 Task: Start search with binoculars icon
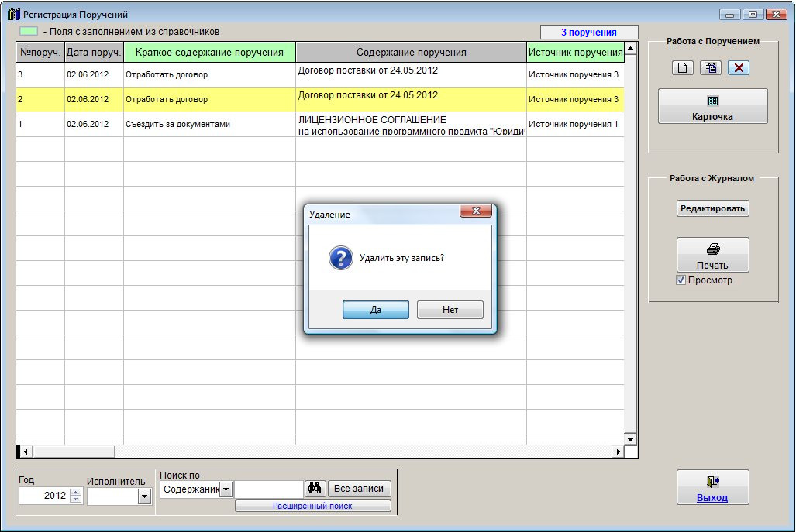[314, 489]
